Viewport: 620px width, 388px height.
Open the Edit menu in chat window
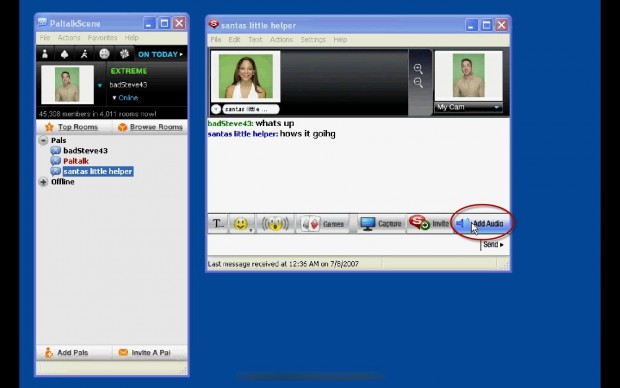(x=234, y=40)
